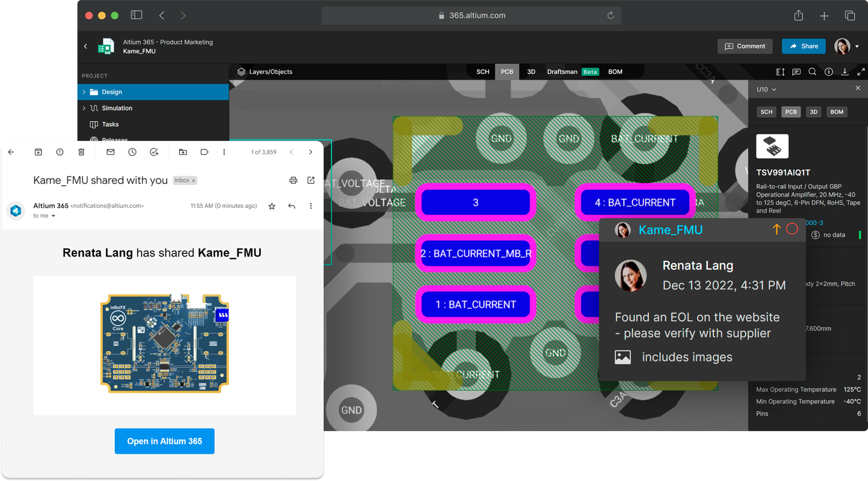Toggle the comment resolve circle for Kame_FMU
The height and width of the screenshot is (481, 868).
tap(792, 229)
